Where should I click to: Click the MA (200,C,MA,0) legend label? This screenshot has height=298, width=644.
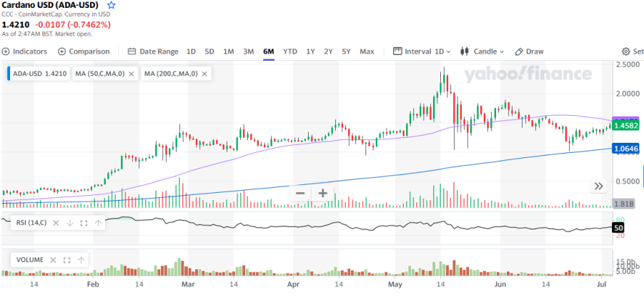tap(172, 74)
